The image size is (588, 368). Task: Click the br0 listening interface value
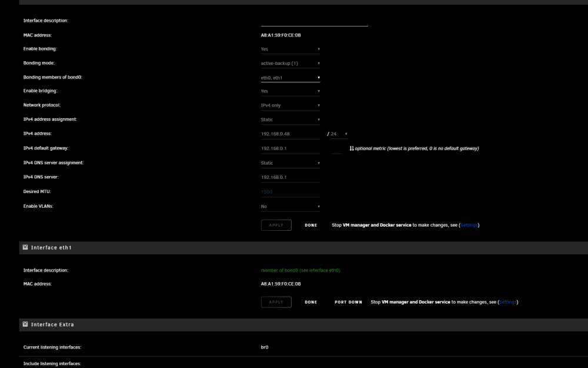coord(265,347)
